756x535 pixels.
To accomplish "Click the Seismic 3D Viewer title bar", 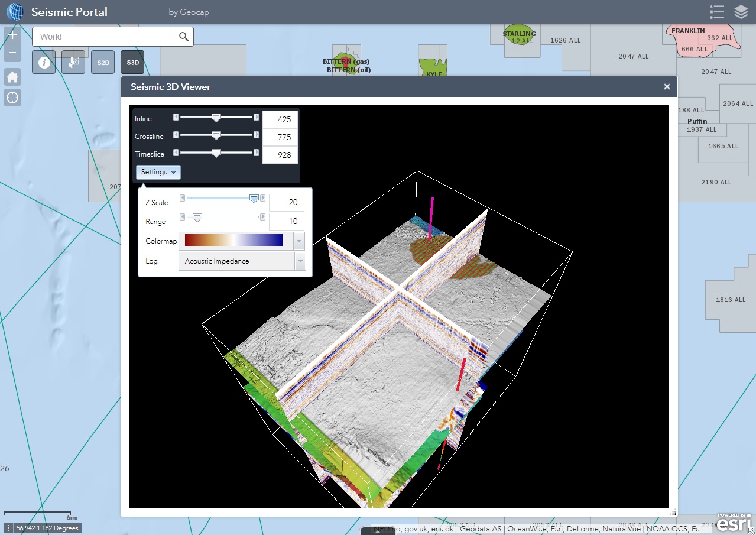I will click(x=399, y=87).
